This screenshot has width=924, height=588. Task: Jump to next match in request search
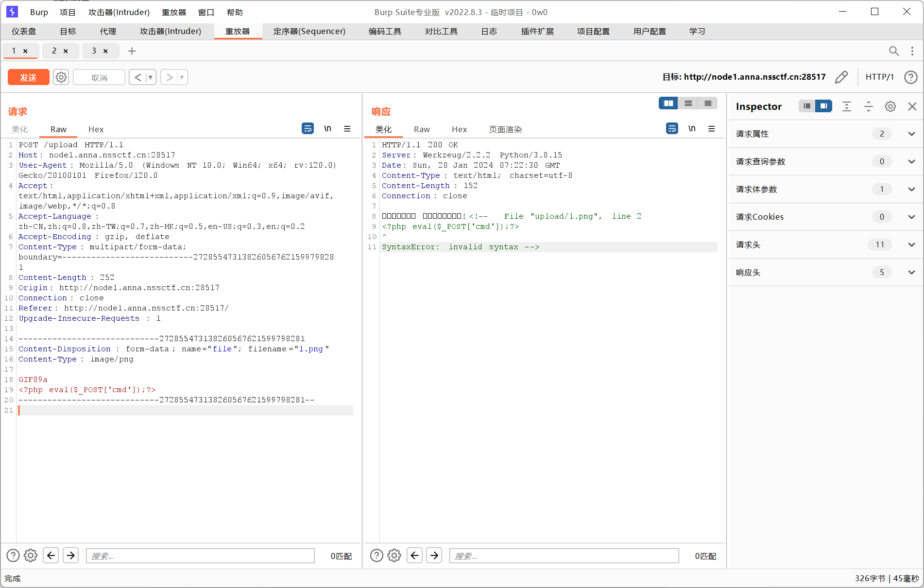(x=71, y=555)
